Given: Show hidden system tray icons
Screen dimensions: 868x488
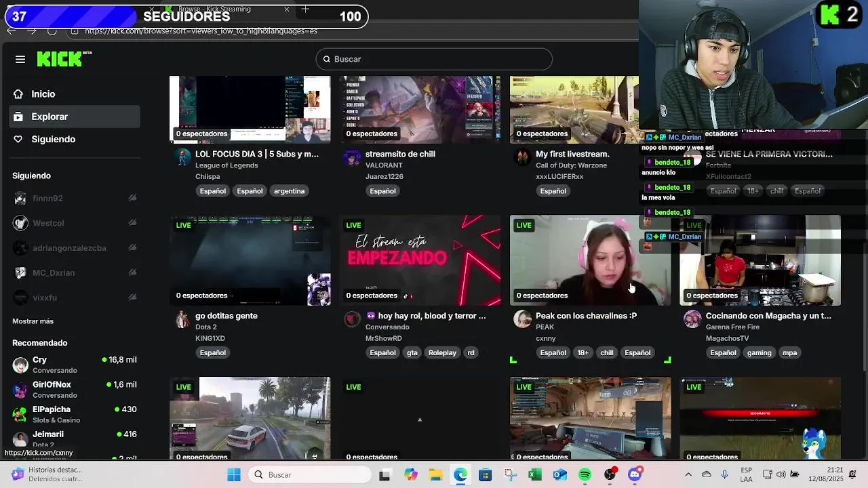Looking at the screenshot, I should click(688, 475).
